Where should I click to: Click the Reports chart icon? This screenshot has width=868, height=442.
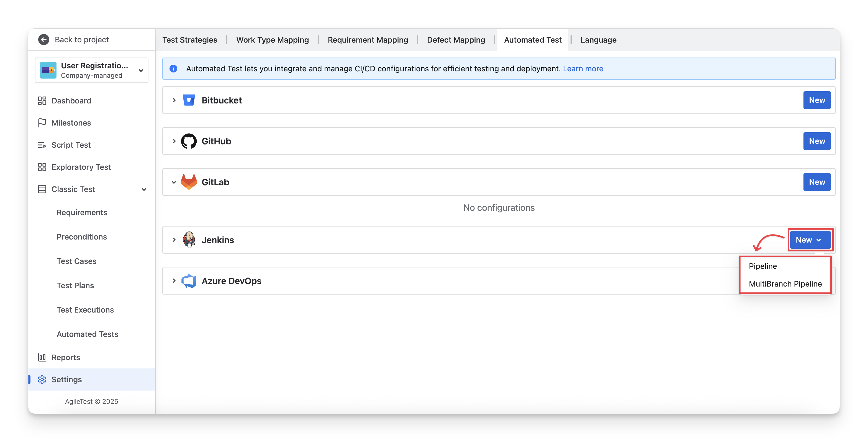pos(42,357)
